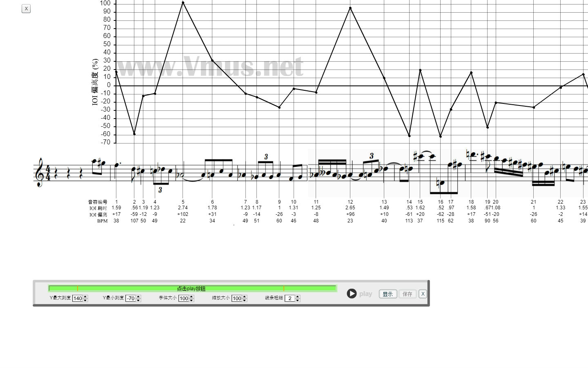Click the treble clef on the staff
This screenshot has width=588, height=368.
coord(40,173)
